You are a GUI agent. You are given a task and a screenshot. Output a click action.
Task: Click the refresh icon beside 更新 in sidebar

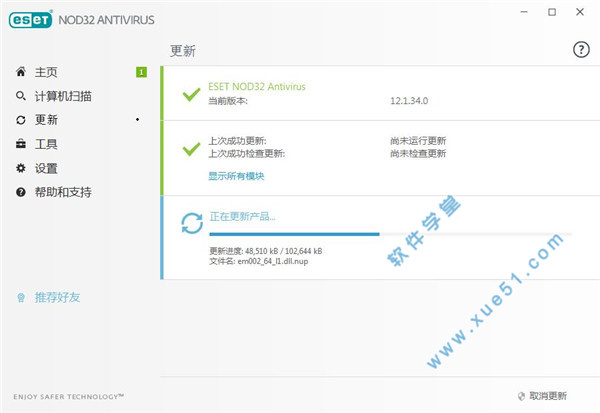pyautogui.click(x=21, y=120)
